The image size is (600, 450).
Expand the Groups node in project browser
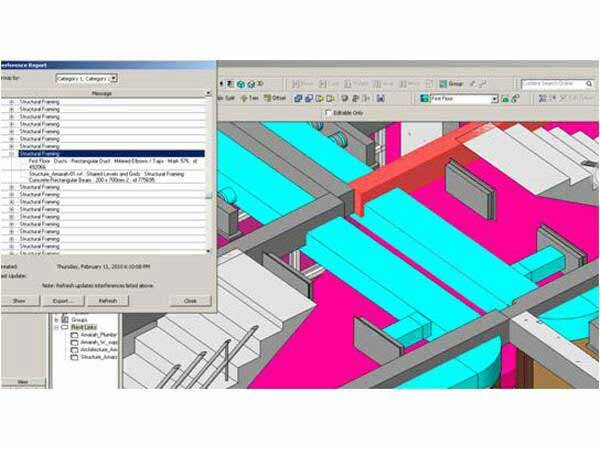tap(57, 320)
